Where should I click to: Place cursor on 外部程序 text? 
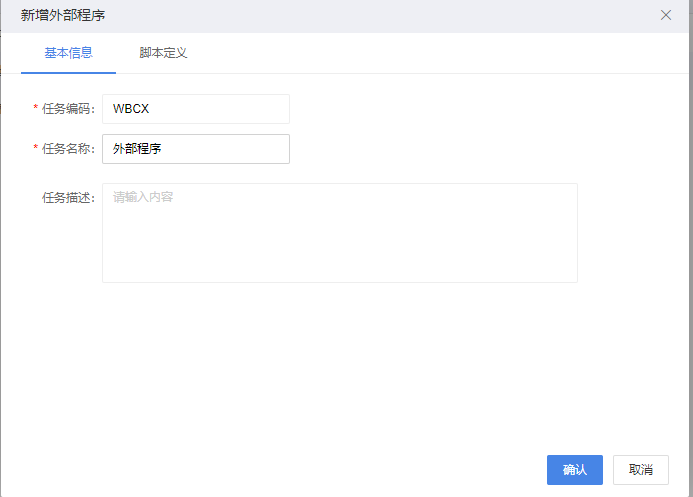pyautogui.click(x=137, y=149)
